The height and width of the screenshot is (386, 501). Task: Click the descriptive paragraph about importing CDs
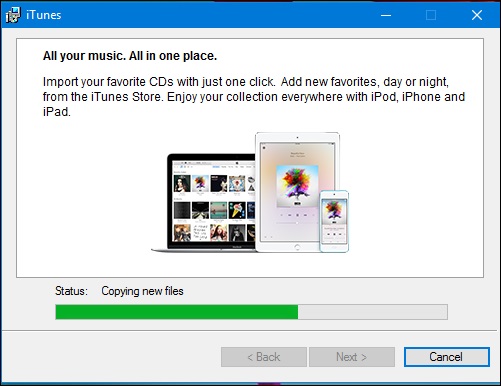pos(254,97)
